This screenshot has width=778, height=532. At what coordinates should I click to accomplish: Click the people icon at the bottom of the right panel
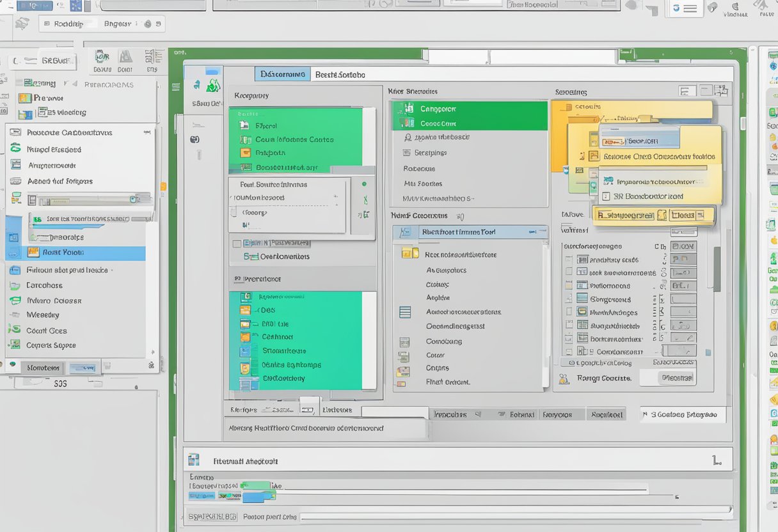[x=564, y=379]
